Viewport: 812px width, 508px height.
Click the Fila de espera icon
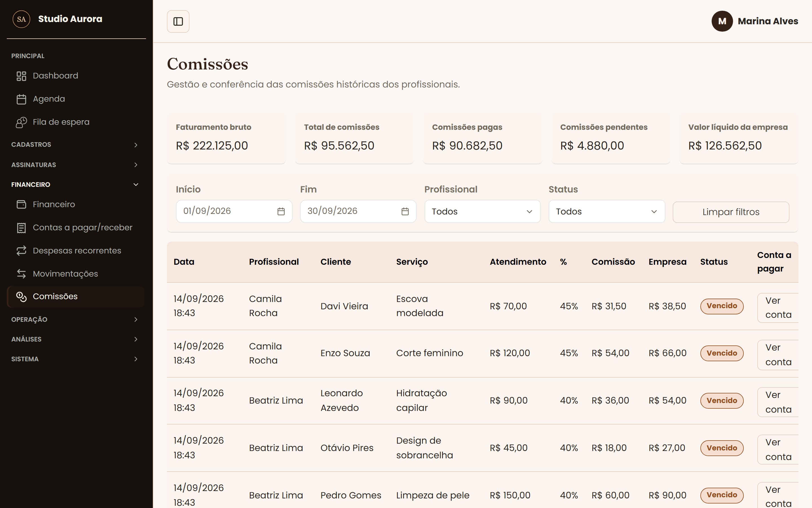coord(21,122)
